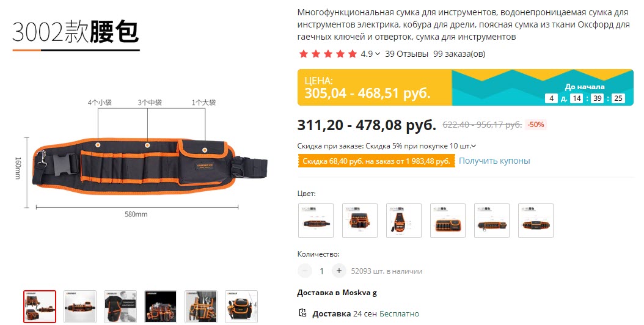Select the first gallery thumbnail with red border
This screenshot has height=325, width=644.
coord(40,307)
